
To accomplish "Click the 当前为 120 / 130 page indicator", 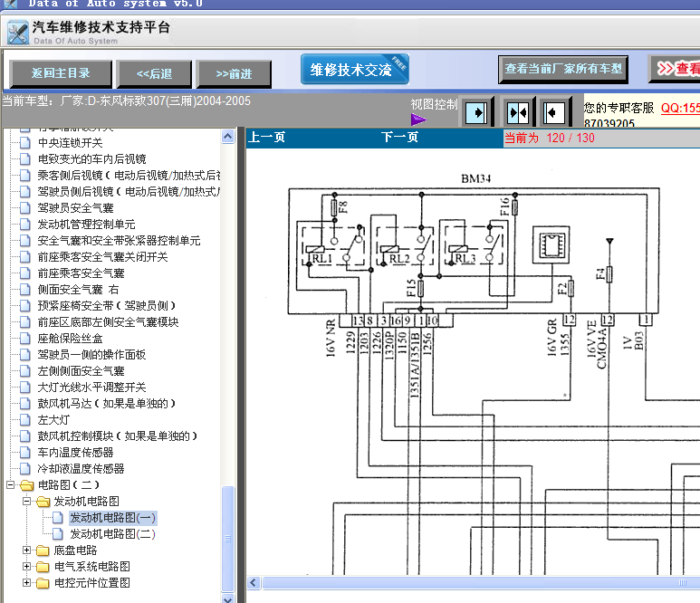I will tap(550, 138).
